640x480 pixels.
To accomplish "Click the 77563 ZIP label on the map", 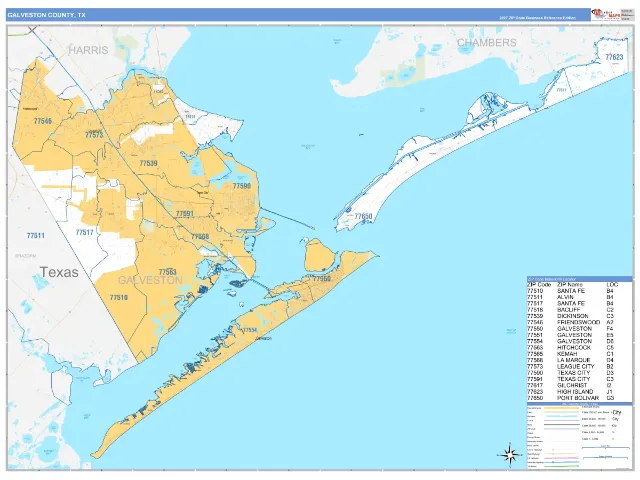I will [167, 272].
